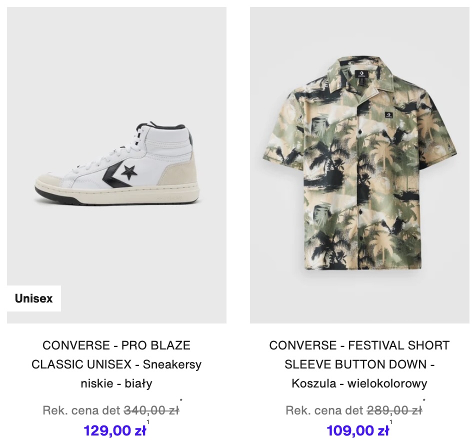Screen dimensions: 476x448
Task: Click the crossed-out 289,00 zł price
Action: point(394,410)
